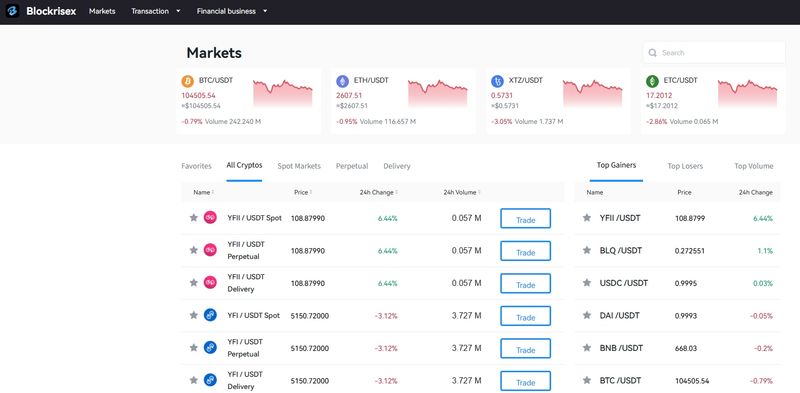The height and width of the screenshot is (393, 800).
Task: Open the ETC/USDT price chart thumbnail
Action: (747, 93)
